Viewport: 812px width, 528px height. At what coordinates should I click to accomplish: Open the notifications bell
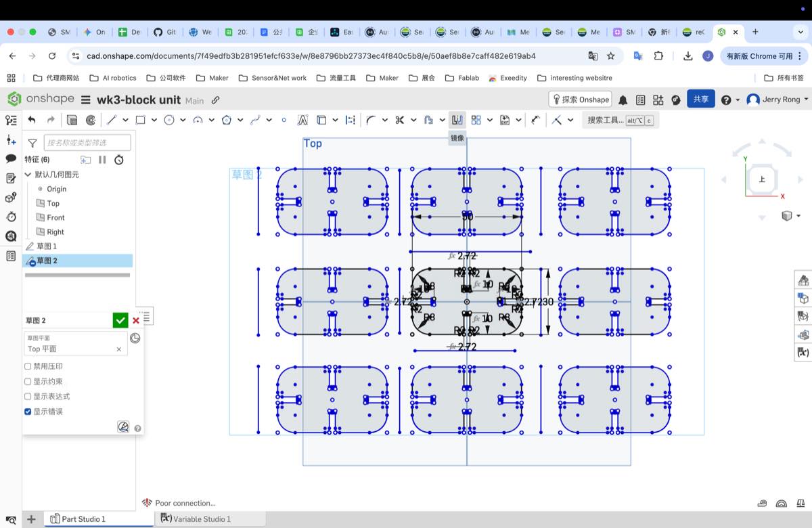point(623,100)
